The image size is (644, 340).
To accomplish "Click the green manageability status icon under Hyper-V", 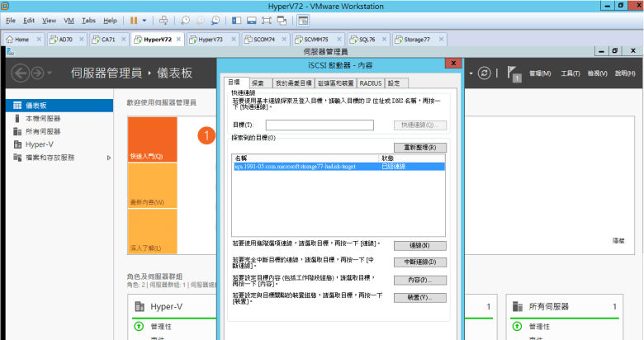I will (x=138, y=327).
